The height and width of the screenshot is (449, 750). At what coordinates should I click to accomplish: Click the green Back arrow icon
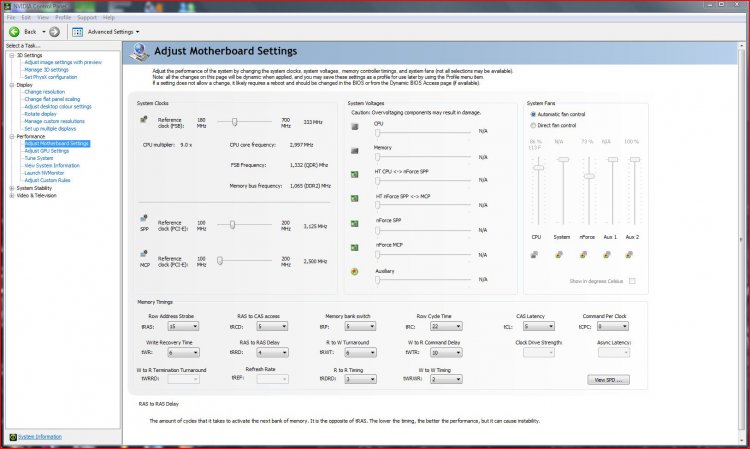[14, 32]
